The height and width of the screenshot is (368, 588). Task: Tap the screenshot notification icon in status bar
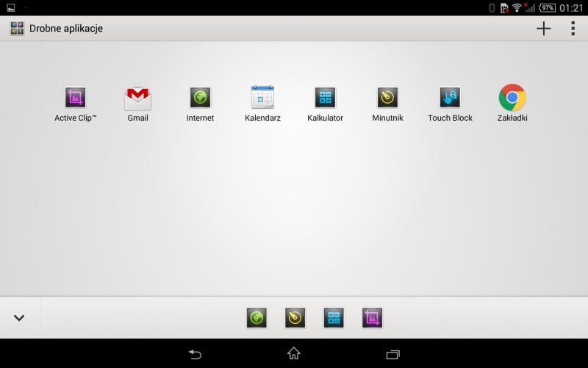[11, 7]
